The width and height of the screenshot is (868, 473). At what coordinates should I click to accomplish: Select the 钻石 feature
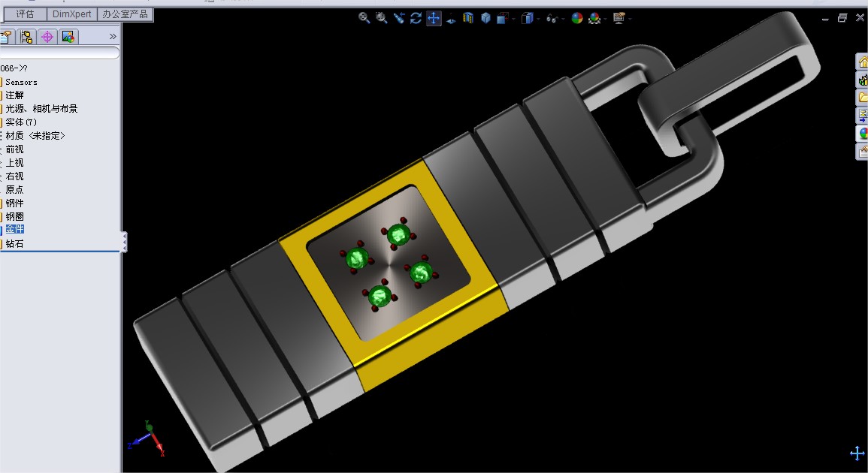click(x=14, y=244)
